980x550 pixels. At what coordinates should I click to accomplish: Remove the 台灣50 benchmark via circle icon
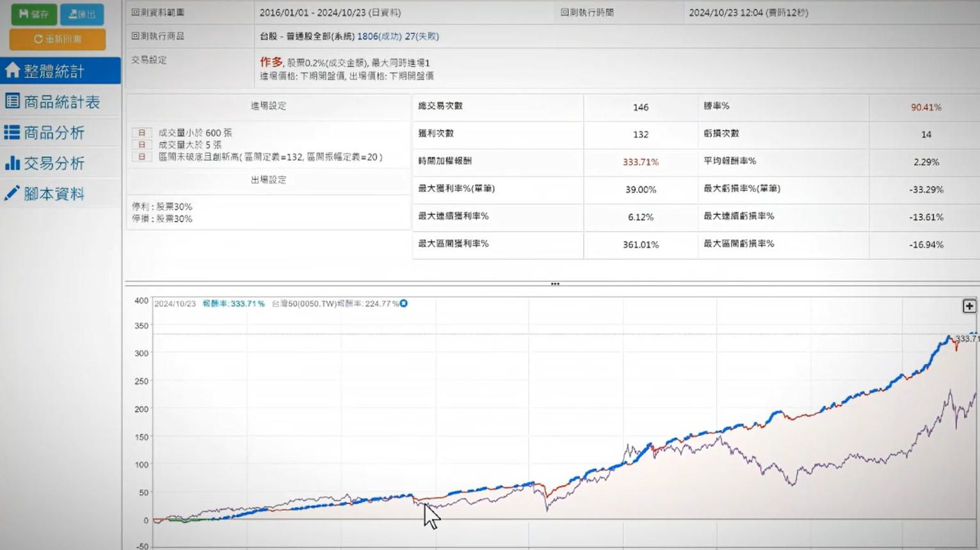pos(404,303)
